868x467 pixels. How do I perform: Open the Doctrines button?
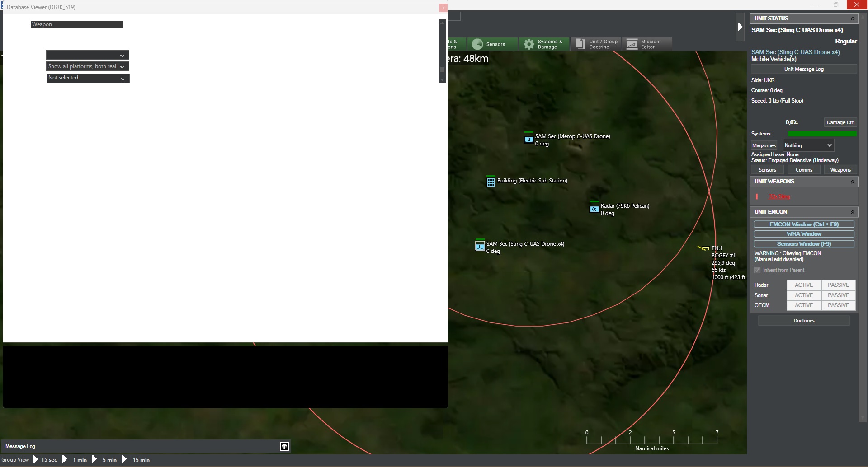(x=804, y=321)
